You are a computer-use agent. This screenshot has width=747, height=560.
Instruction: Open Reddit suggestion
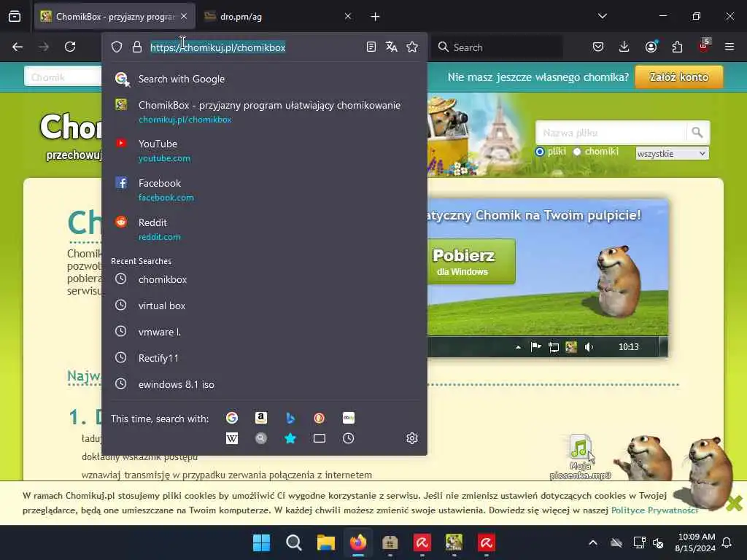[264, 229]
